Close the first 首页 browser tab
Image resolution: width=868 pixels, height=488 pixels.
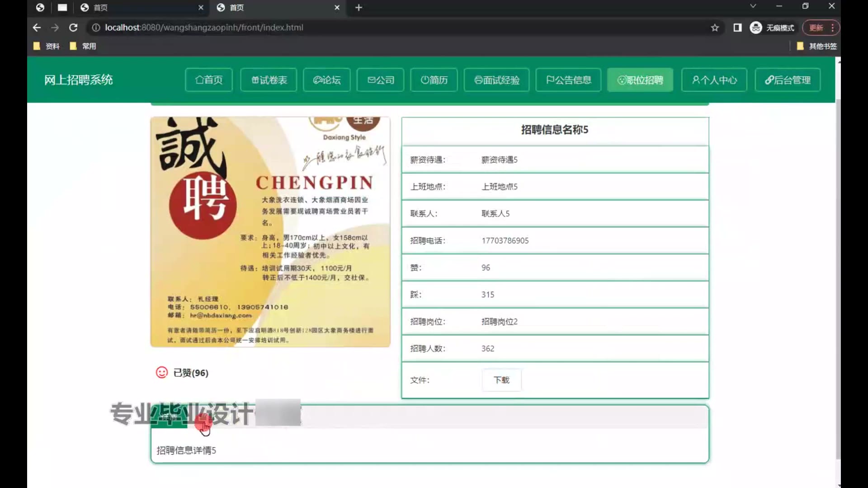[201, 8]
